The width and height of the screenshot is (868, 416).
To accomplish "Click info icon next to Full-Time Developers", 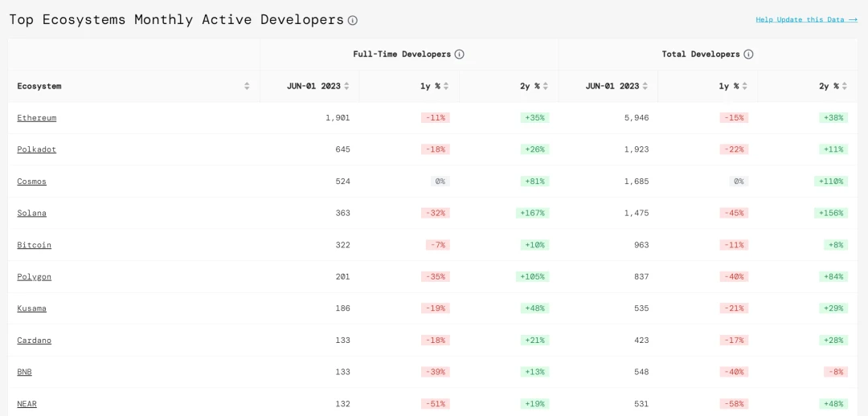I will pos(460,55).
